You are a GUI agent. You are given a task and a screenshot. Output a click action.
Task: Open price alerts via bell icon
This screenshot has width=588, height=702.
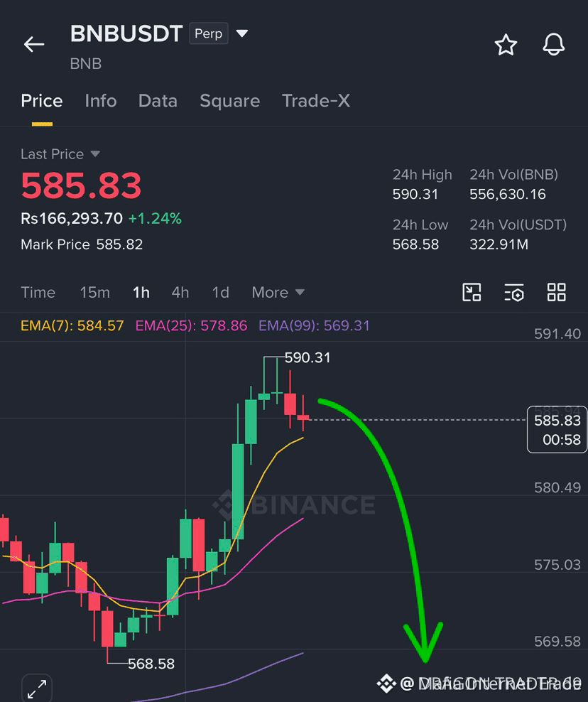(553, 44)
